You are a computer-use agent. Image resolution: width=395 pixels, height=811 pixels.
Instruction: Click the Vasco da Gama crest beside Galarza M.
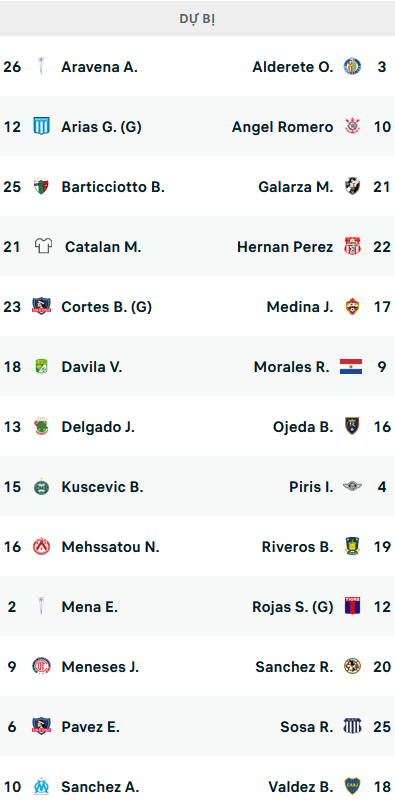point(353,186)
